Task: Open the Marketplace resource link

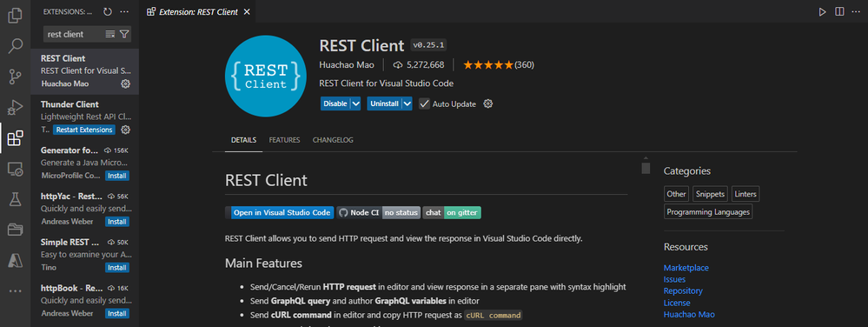Action: (x=686, y=268)
